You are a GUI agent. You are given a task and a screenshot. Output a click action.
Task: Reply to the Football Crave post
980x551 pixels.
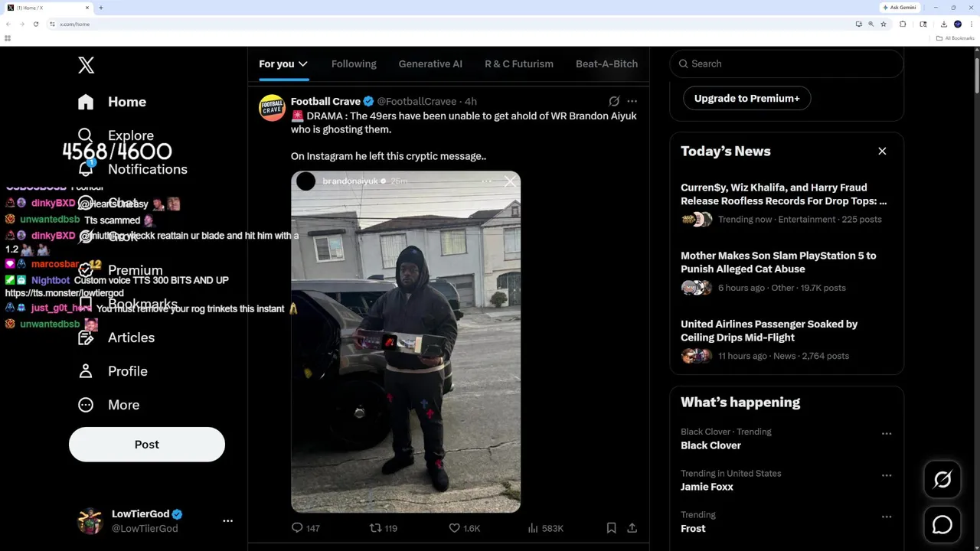[298, 528]
